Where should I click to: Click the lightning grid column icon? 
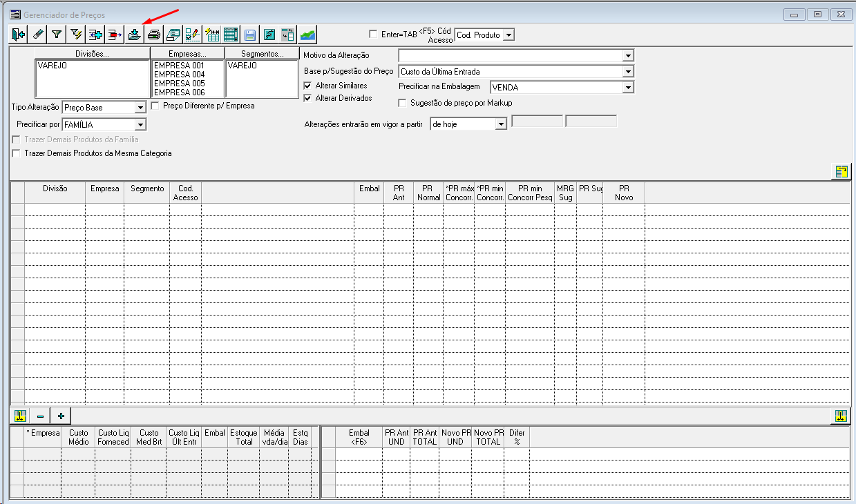[x=211, y=34]
